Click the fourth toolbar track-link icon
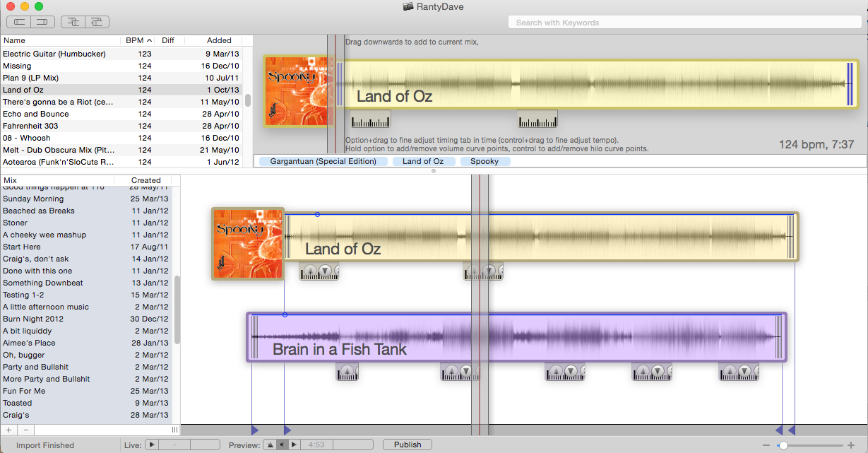 tap(97, 22)
